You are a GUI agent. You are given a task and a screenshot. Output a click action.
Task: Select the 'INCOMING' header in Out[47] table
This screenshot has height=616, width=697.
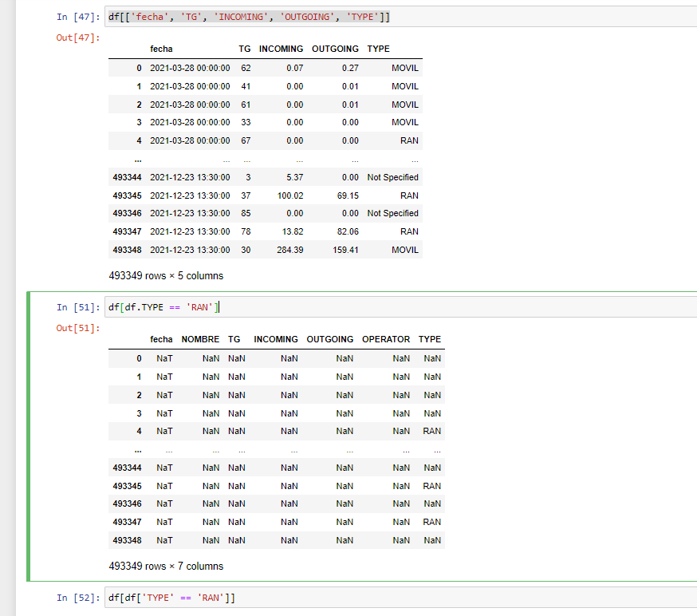tap(281, 49)
